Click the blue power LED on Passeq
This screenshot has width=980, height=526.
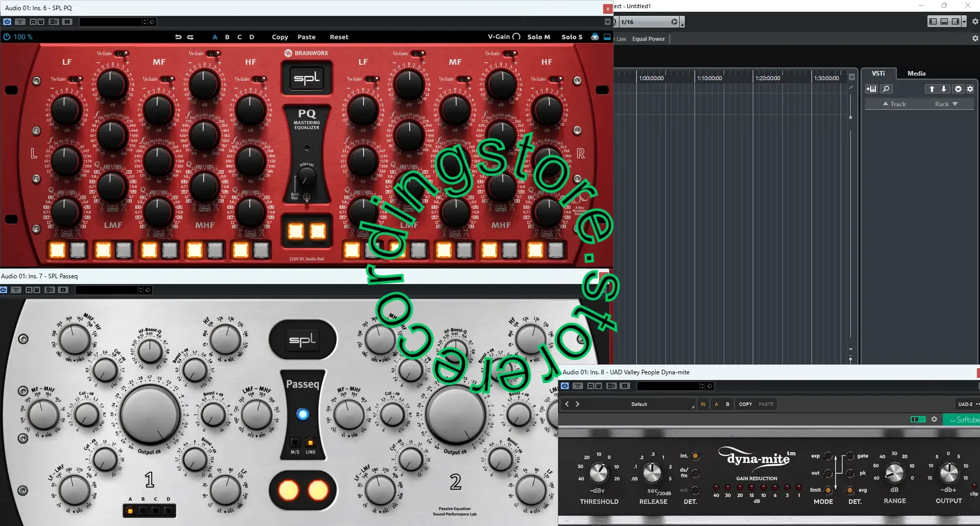click(303, 414)
